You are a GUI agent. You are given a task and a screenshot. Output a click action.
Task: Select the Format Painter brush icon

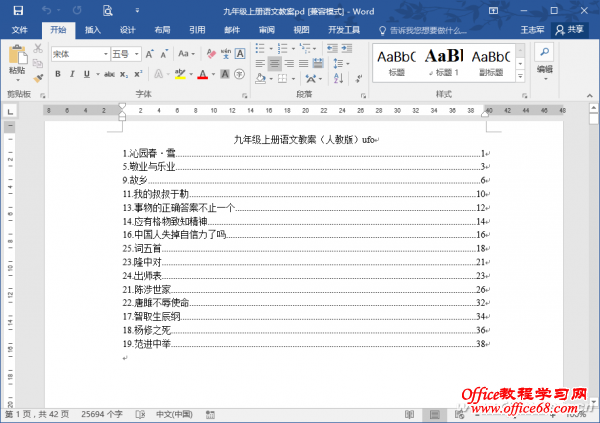[38, 78]
